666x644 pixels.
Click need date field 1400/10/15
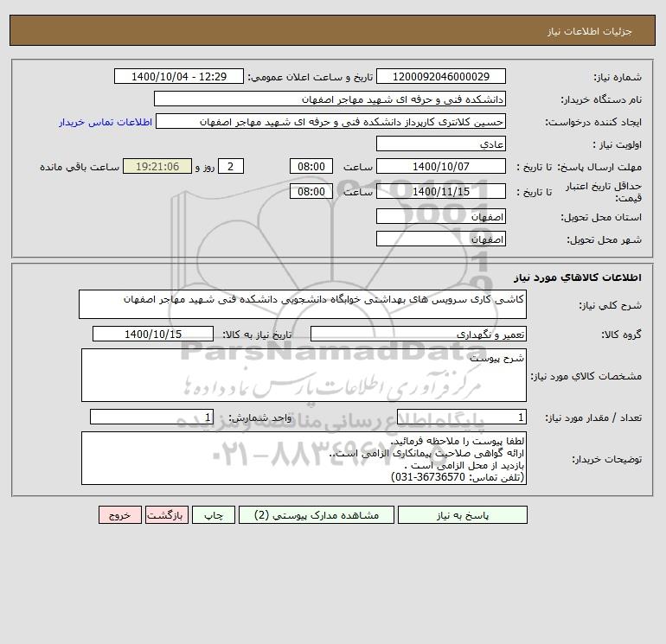pyautogui.click(x=153, y=334)
